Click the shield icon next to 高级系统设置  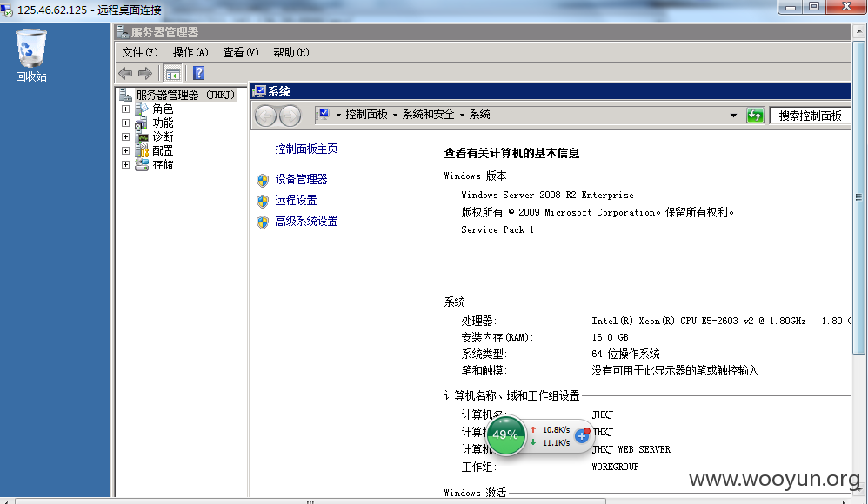[263, 222]
